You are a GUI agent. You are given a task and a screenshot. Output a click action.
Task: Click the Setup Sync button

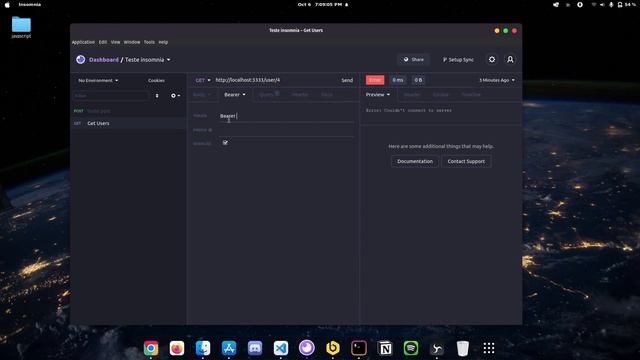[458, 60]
